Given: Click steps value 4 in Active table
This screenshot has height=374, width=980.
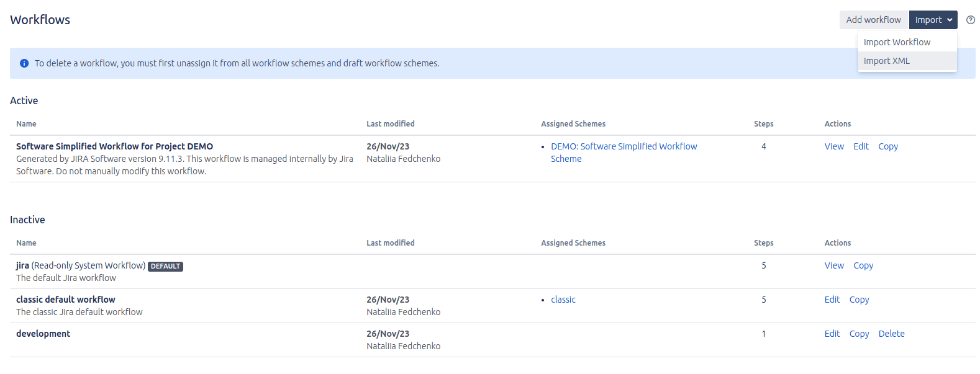Looking at the screenshot, I should pos(764,146).
